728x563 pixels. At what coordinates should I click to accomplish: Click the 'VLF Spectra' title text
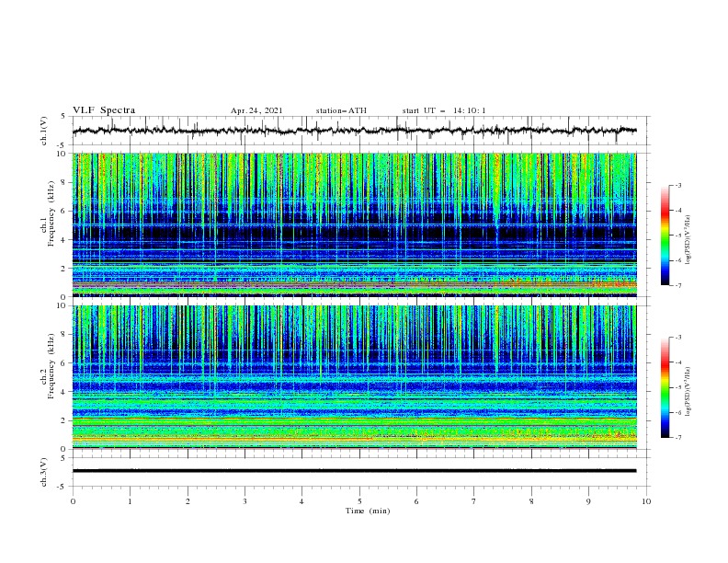coord(104,110)
